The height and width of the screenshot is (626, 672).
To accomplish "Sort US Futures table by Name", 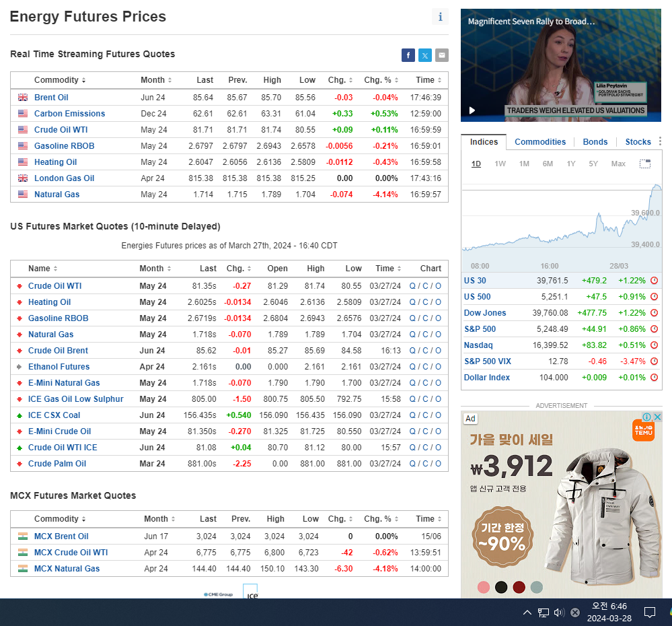I will pyautogui.click(x=43, y=269).
